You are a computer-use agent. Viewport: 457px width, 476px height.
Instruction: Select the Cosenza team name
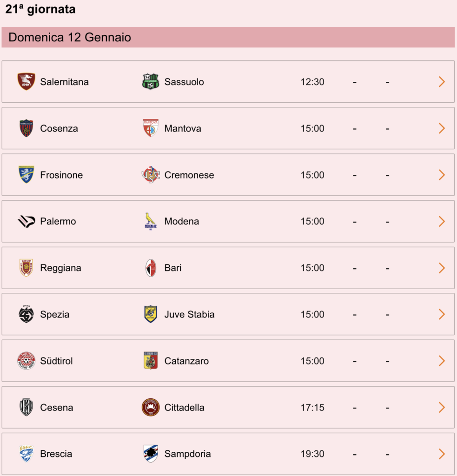click(59, 128)
